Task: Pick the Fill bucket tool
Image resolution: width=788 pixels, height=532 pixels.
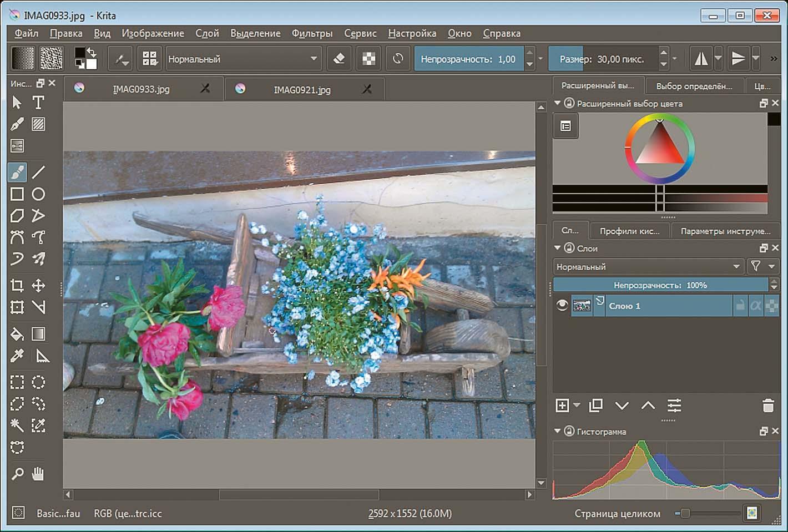Action: [17, 334]
